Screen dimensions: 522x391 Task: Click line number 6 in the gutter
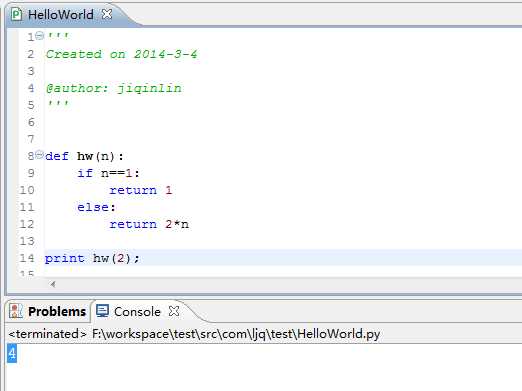(x=31, y=122)
